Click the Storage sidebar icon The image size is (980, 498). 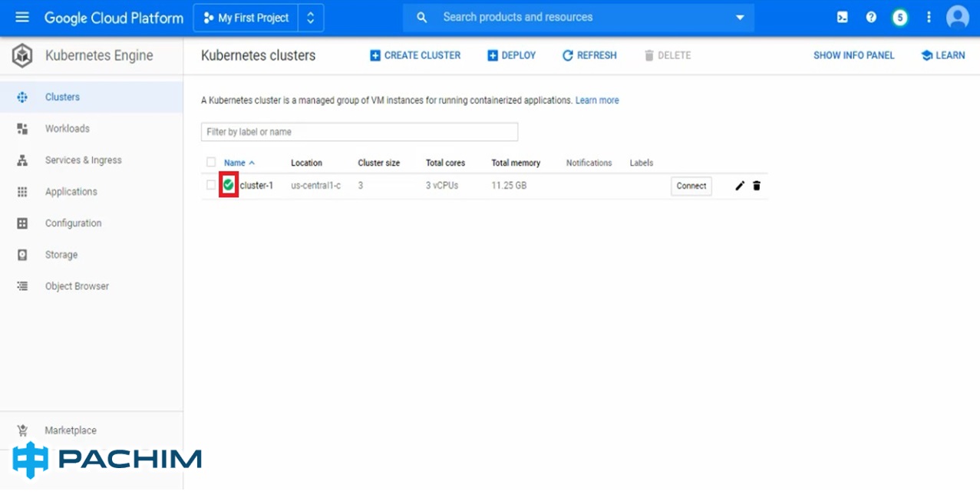coord(22,255)
